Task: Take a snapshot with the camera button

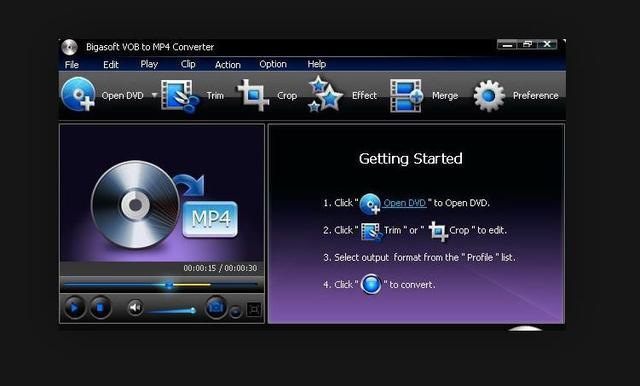Action: [x=216, y=307]
